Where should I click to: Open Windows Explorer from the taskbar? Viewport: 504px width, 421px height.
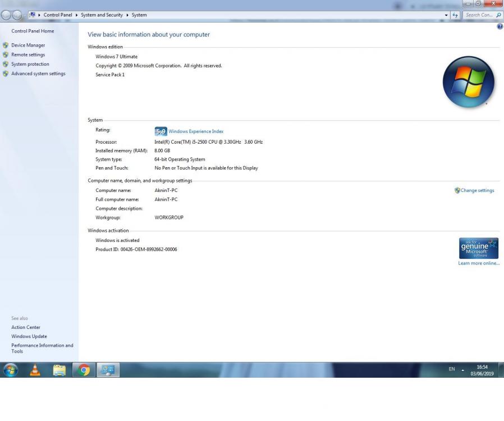(59, 370)
